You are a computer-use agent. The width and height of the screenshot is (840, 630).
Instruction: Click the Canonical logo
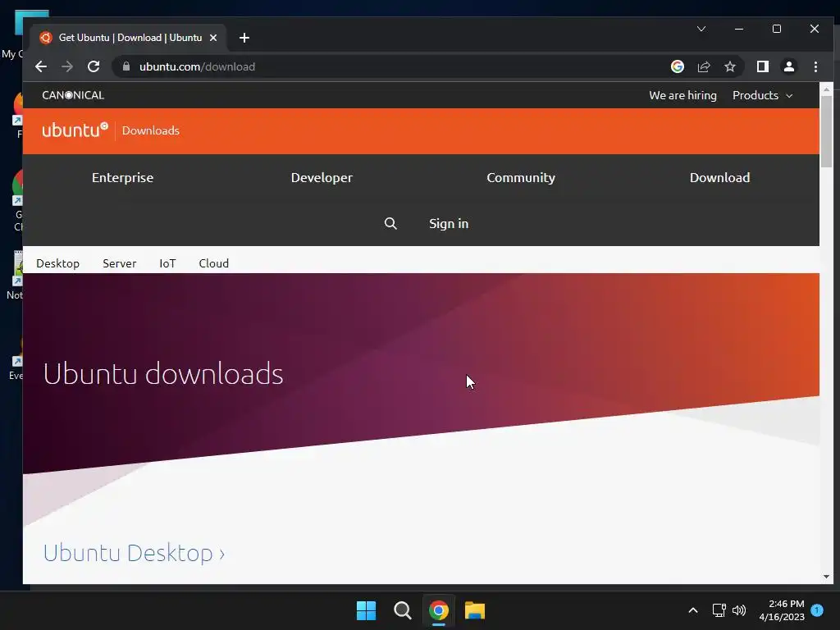point(73,95)
